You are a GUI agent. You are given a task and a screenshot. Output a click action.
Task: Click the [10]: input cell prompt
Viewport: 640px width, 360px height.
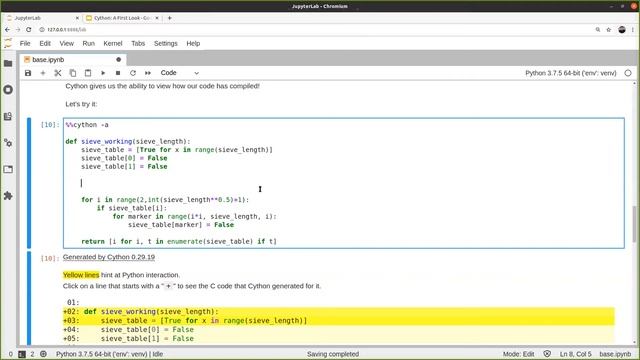(50, 125)
